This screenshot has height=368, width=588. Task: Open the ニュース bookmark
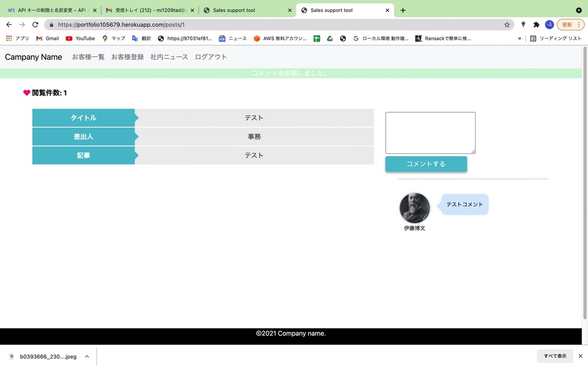click(x=233, y=38)
